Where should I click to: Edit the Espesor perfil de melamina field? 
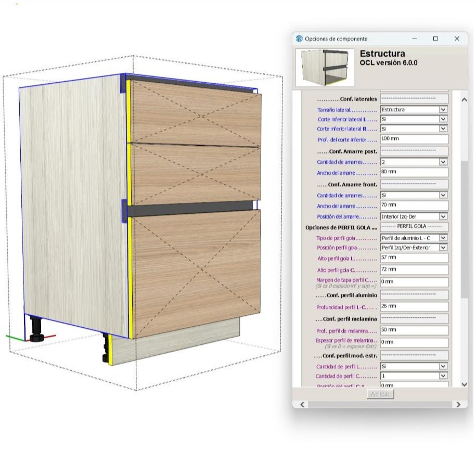click(x=414, y=342)
